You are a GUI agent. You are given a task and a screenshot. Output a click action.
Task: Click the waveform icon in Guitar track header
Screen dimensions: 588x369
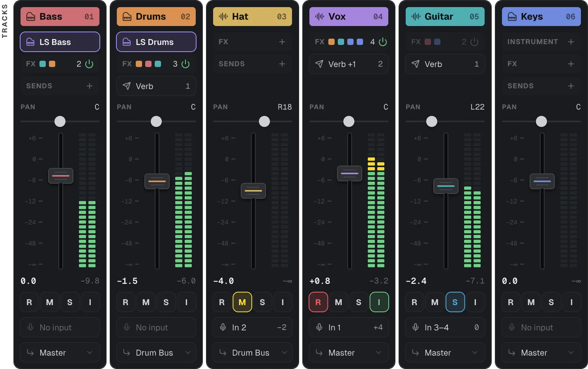416,17
